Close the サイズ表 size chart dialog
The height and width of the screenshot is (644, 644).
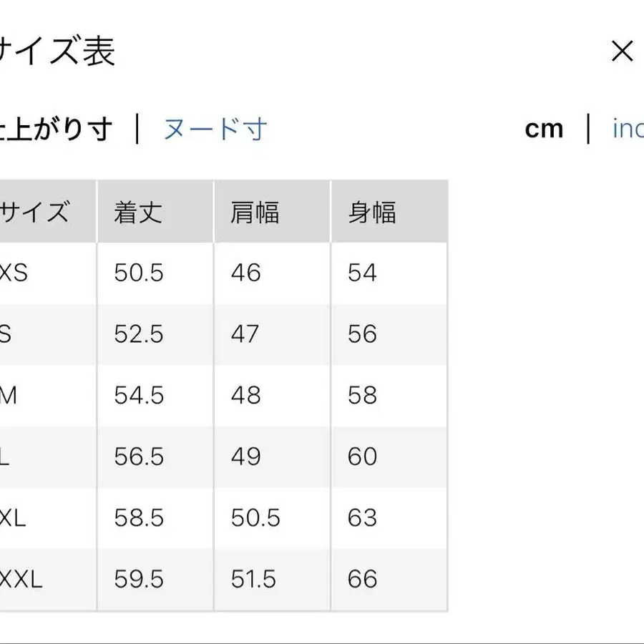[x=622, y=52]
